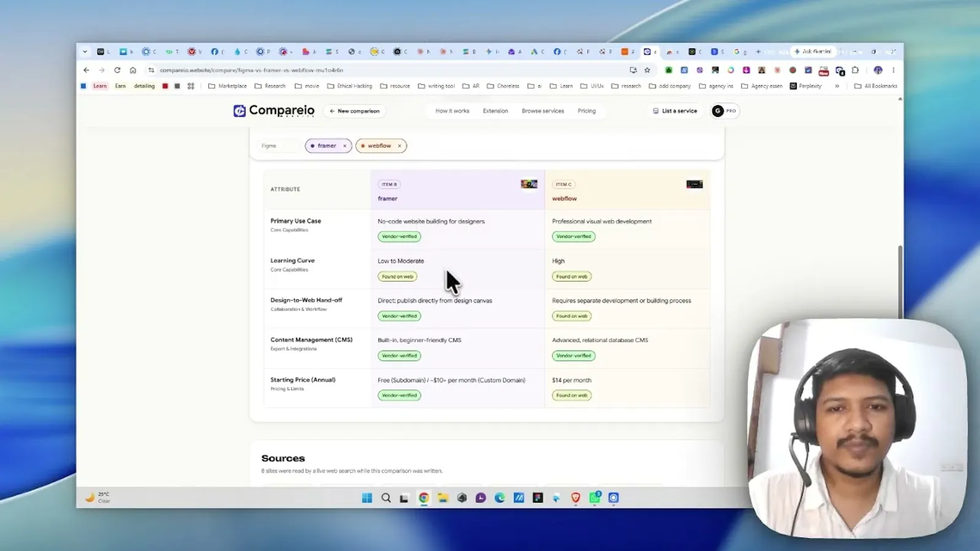This screenshot has height=551, width=980.
Task: Click Found on web badge under Low to Moderate
Action: (398, 277)
